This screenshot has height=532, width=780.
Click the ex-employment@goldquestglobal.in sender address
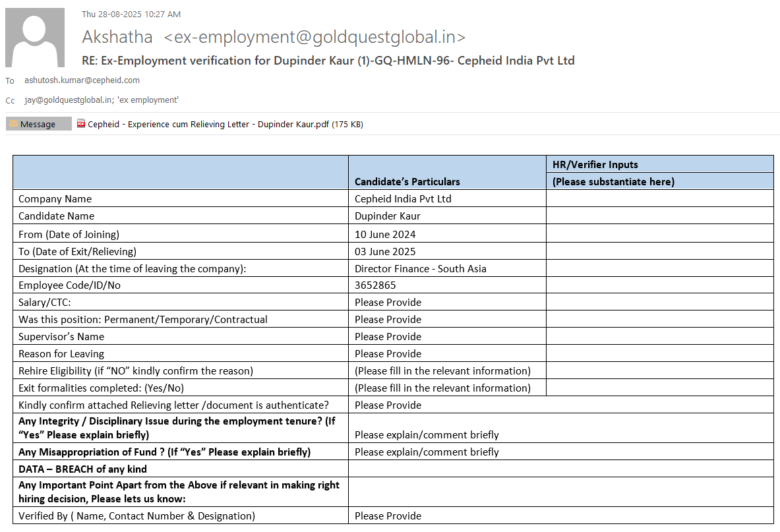tap(315, 37)
